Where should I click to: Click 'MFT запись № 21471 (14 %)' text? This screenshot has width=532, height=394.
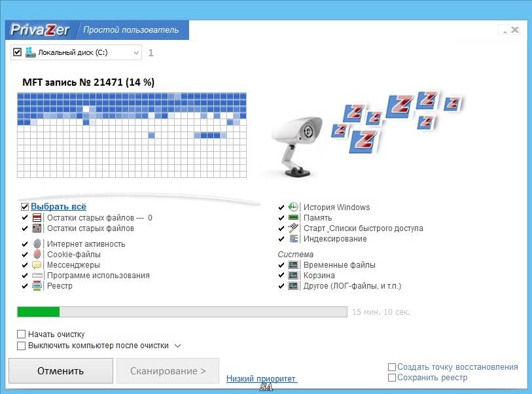[x=88, y=82]
